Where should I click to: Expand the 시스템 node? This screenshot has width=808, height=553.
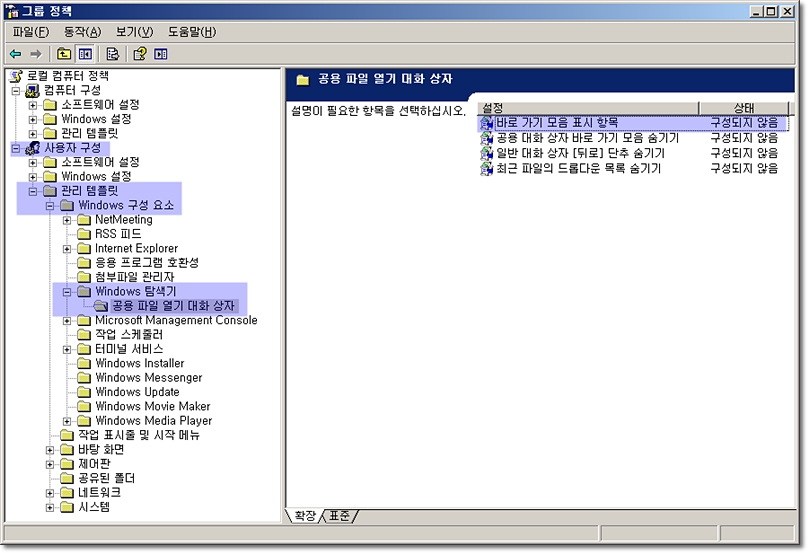pos(50,508)
